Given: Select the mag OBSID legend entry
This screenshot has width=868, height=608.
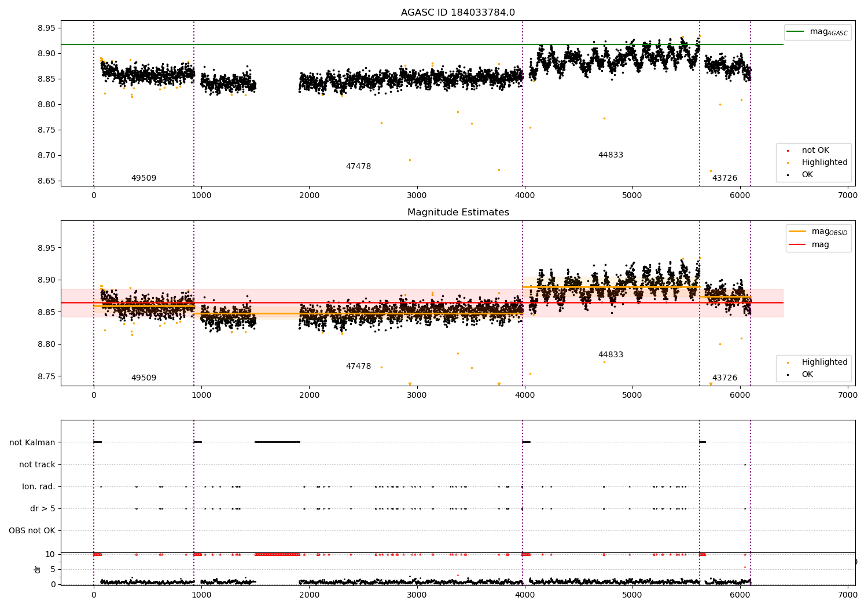Looking at the screenshot, I should tap(818, 232).
